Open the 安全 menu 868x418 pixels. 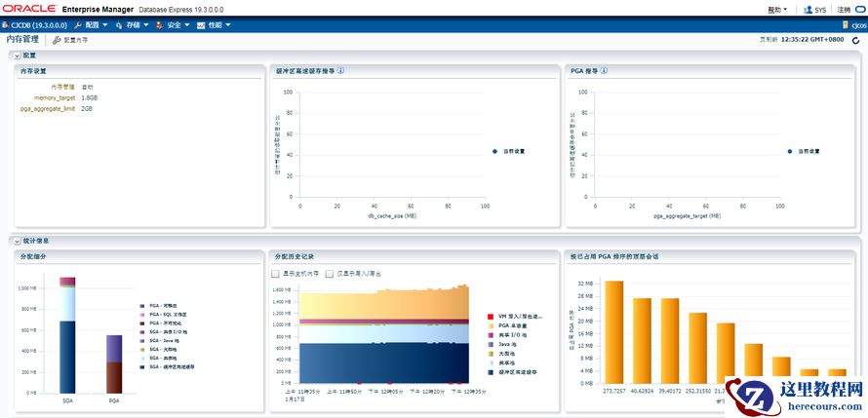(173, 25)
